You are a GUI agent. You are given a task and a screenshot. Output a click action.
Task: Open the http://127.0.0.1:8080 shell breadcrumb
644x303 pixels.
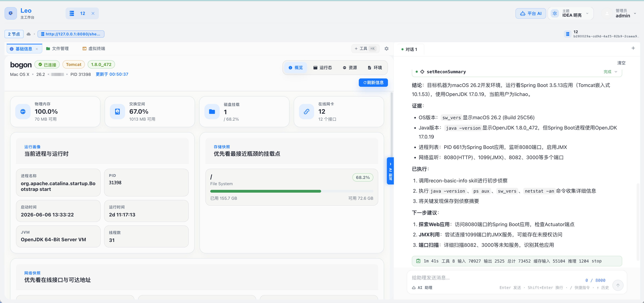pos(71,34)
